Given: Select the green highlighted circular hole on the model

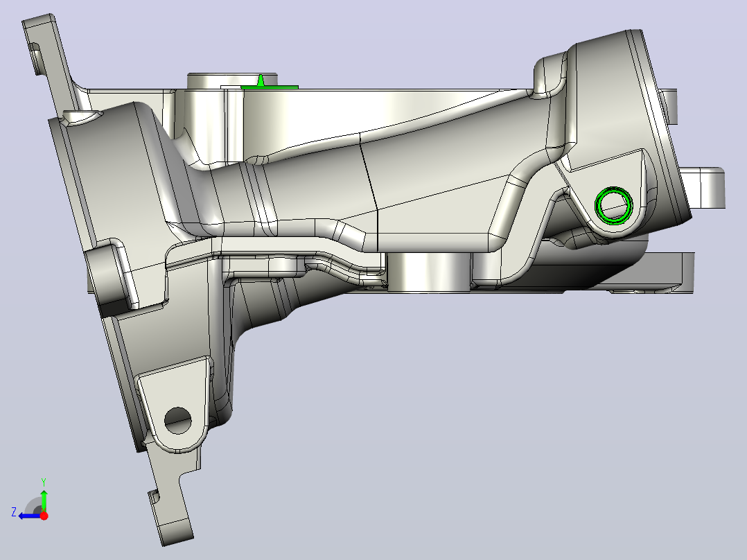Looking at the screenshot, I should (614, 204).
